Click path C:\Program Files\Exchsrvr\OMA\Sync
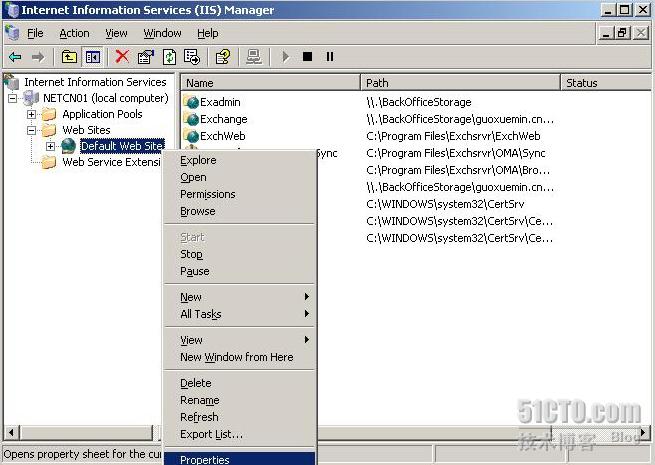This screenshot has height=465, width=655. (456, 153)
